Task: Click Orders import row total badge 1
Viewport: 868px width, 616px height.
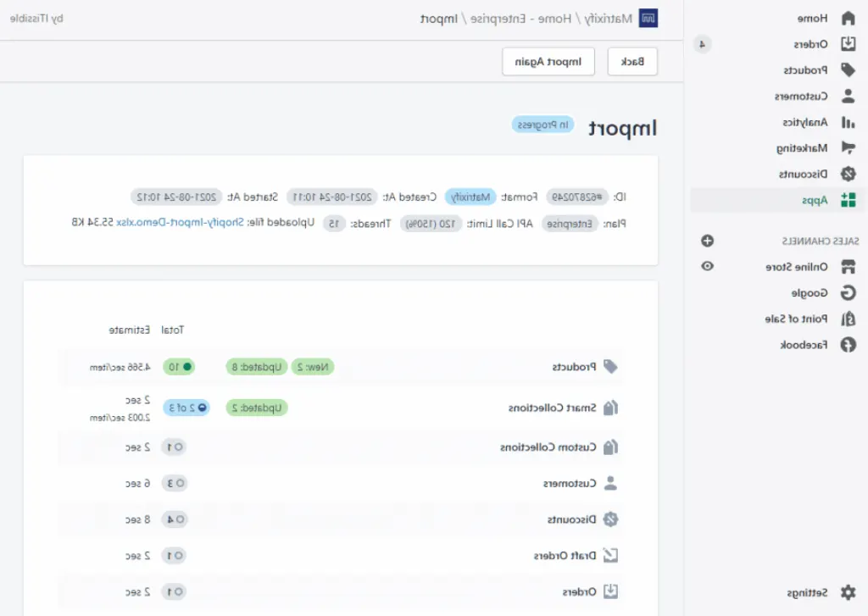Action: click(174, 591)
